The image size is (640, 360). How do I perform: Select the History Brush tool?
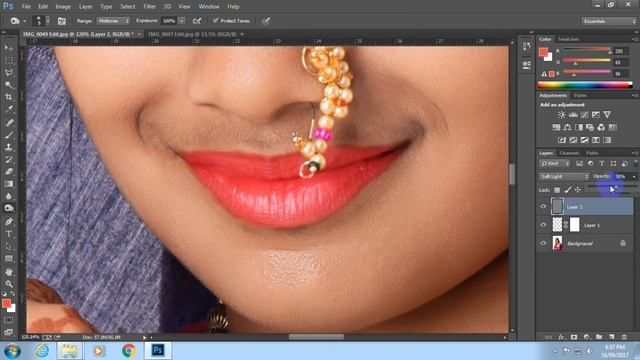point(9,159)
